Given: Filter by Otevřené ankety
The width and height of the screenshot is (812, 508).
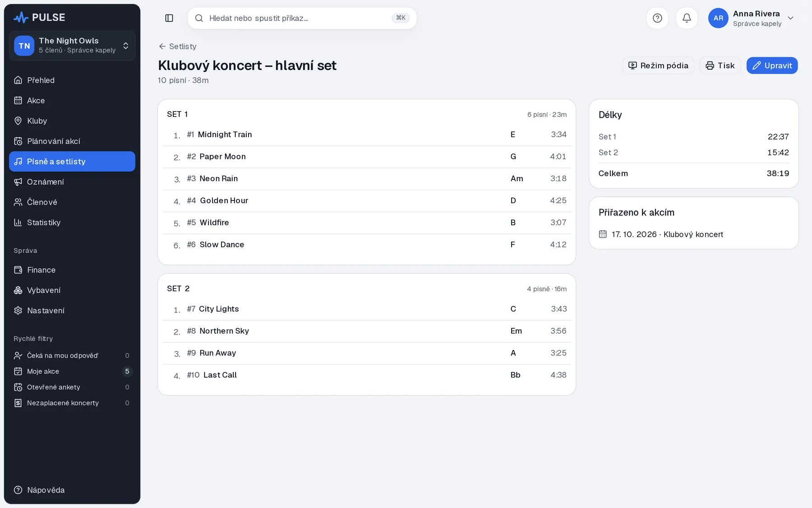Looking at the screenshot, I should click(72, 387).
